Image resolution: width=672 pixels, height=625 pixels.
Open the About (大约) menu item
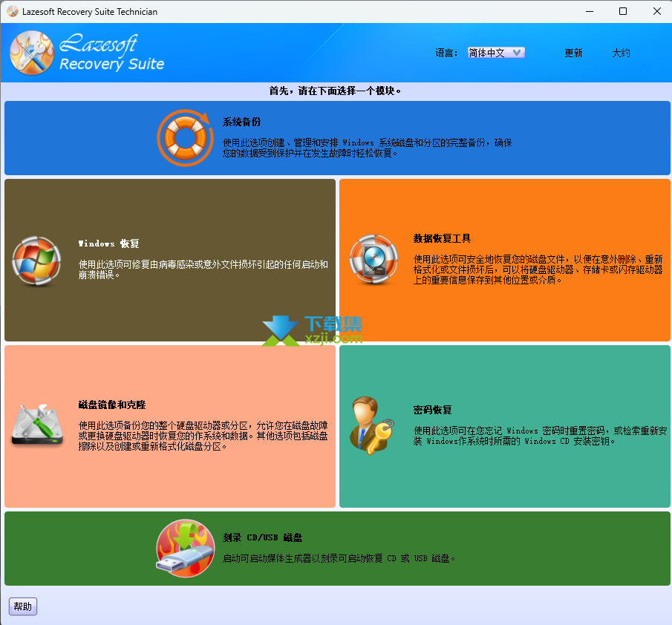pos(621,53)
